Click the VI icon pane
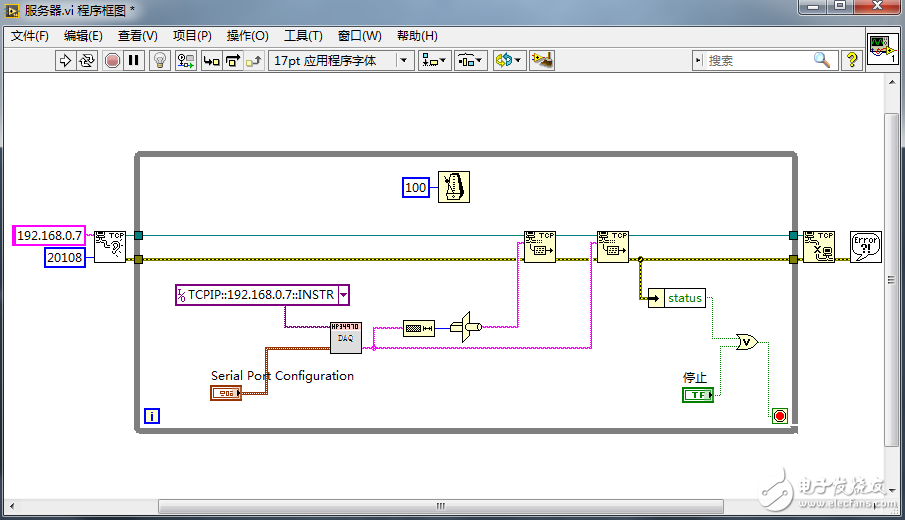Image resolution: width=905 pixels, height=520 pixels. point(883,48)
